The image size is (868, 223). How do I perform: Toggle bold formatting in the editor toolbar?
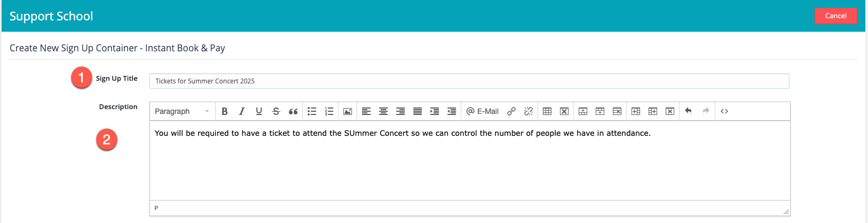(x=225, y=111)
